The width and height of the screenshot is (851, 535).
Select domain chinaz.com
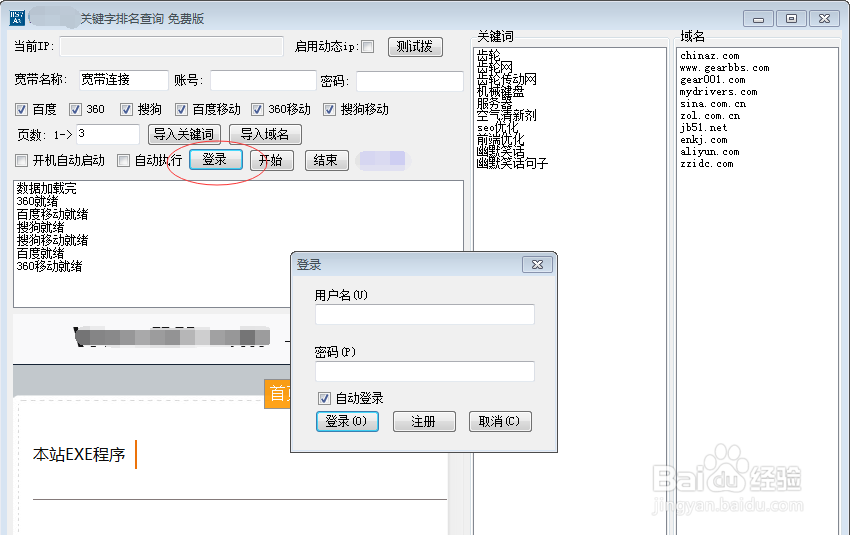[x=710, y=56]
